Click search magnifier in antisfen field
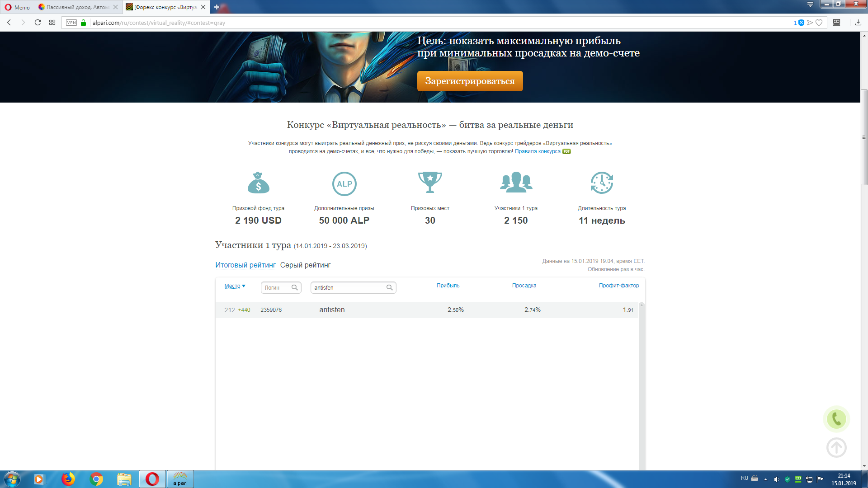 tap(389, 287)
